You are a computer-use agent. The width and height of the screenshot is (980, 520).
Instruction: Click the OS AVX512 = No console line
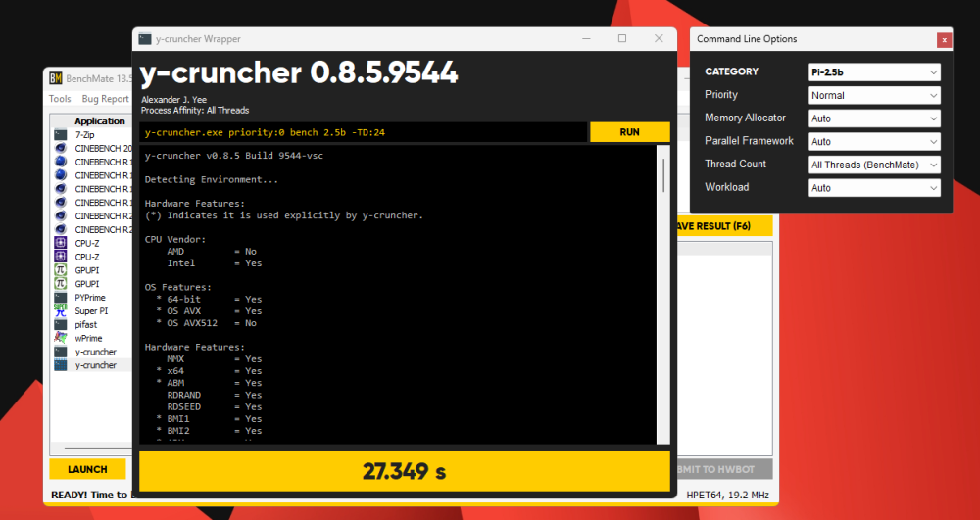tap(206, 323)
